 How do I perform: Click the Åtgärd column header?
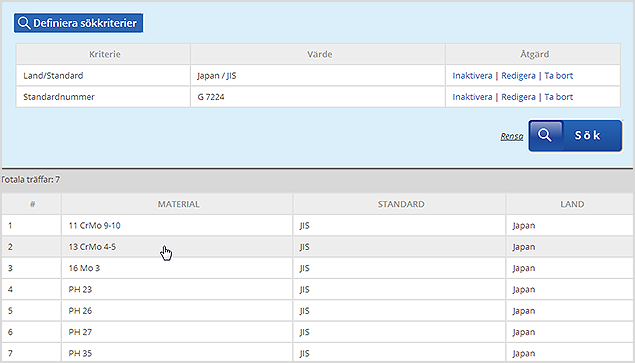click(x=533, y=54)
